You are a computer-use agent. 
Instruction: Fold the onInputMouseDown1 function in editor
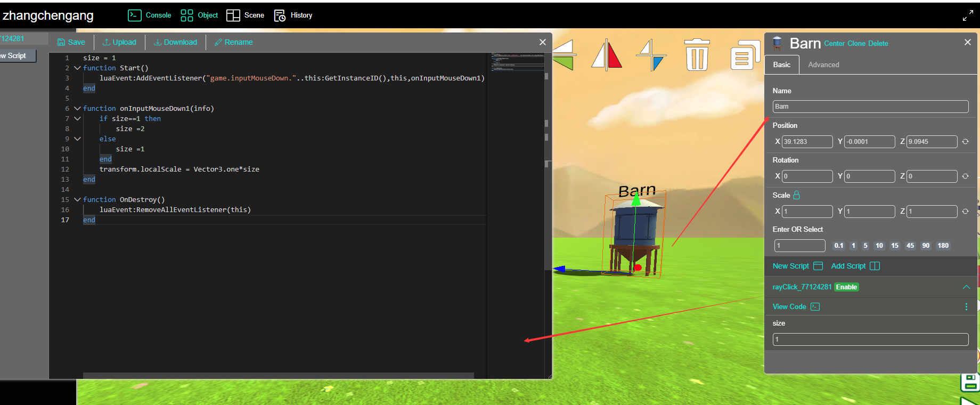pyautogui.click(x=77, y=109)
